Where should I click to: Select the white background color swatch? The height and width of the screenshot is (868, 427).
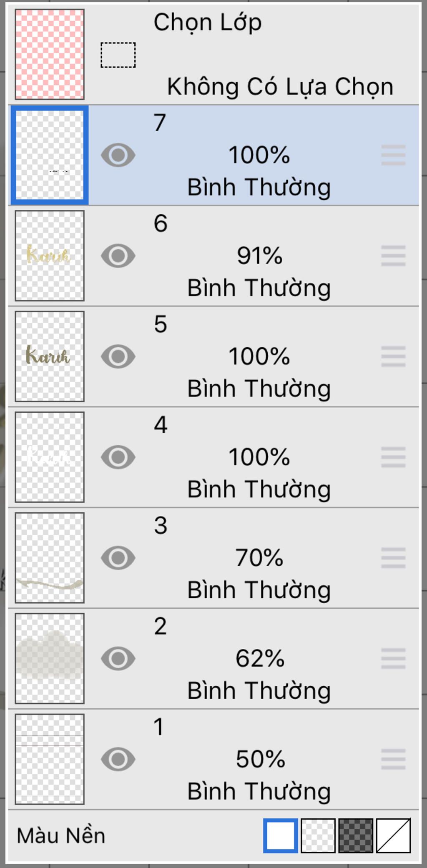(x=281, y=835)
